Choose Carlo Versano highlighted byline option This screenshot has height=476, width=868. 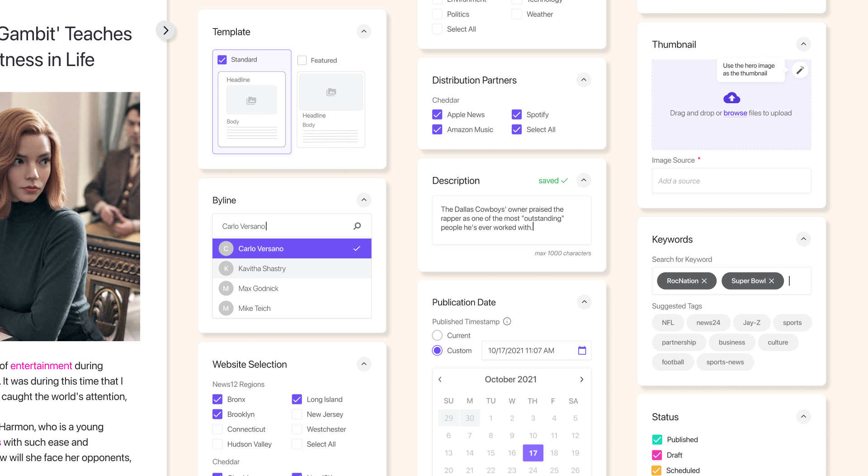tap(292, 249)
